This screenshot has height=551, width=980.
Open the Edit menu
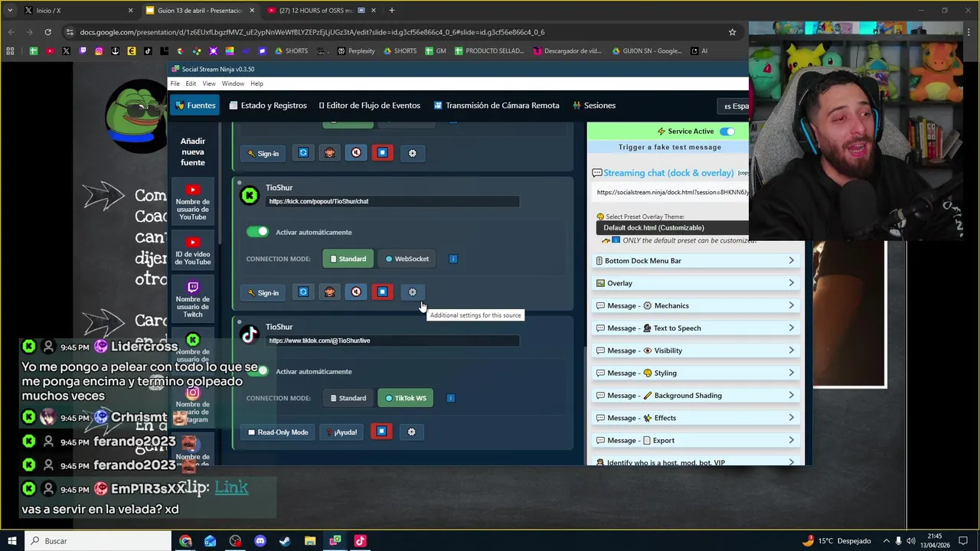pyautogui.click(x=191, y=83)
